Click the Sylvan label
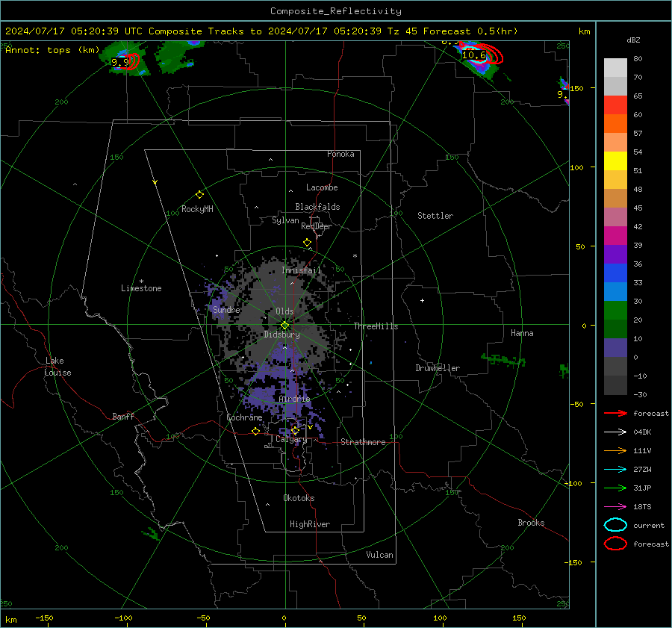 click(x=285, y=220)
